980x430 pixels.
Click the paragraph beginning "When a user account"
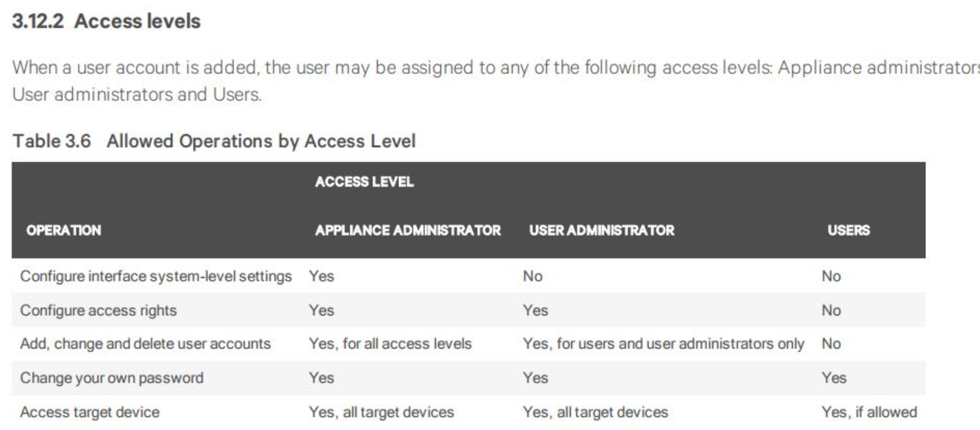click(x=484, y=80)
